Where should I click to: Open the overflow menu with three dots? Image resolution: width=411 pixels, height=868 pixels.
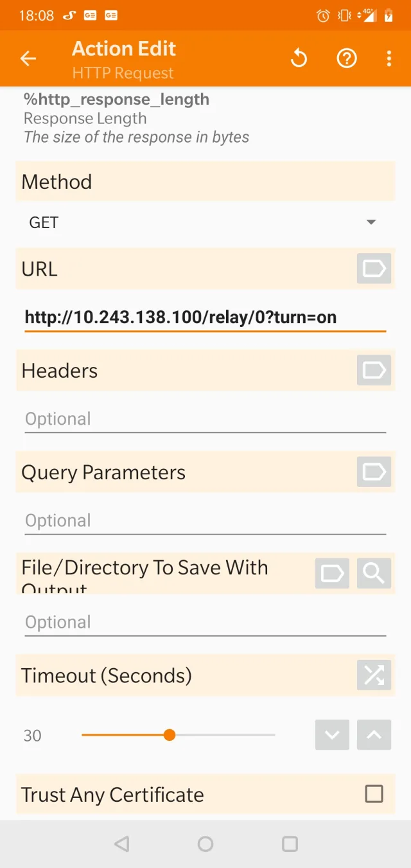[389, 58]
